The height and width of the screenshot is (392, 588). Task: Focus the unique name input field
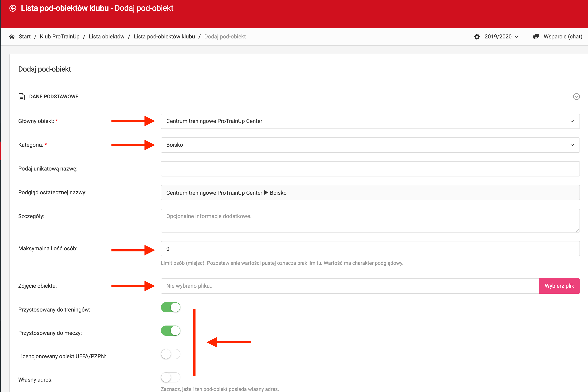370,169
